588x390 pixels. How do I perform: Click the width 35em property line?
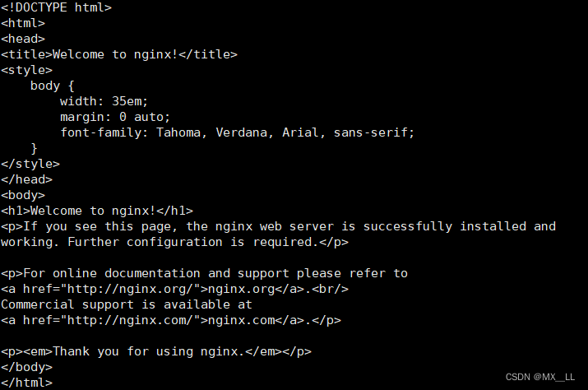(x=104, y=101)
